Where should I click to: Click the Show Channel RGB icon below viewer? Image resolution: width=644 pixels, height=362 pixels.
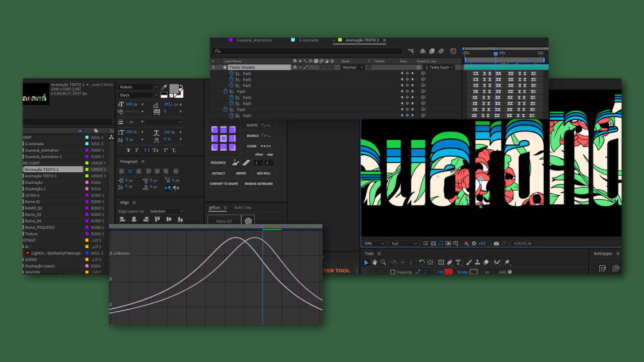point(466,243)
